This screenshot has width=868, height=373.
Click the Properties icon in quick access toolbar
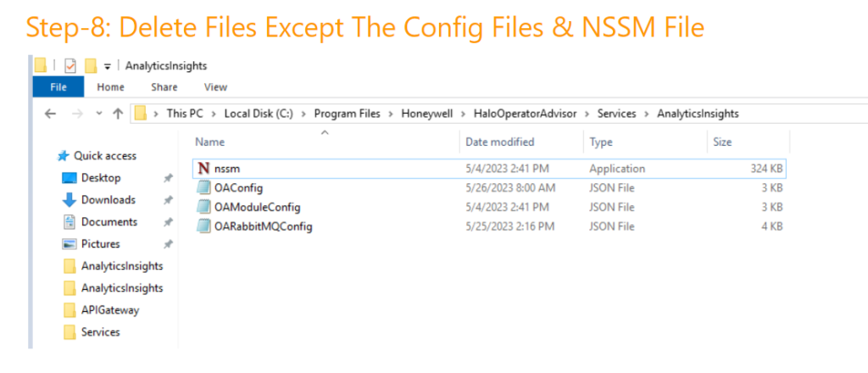[70, 66]
